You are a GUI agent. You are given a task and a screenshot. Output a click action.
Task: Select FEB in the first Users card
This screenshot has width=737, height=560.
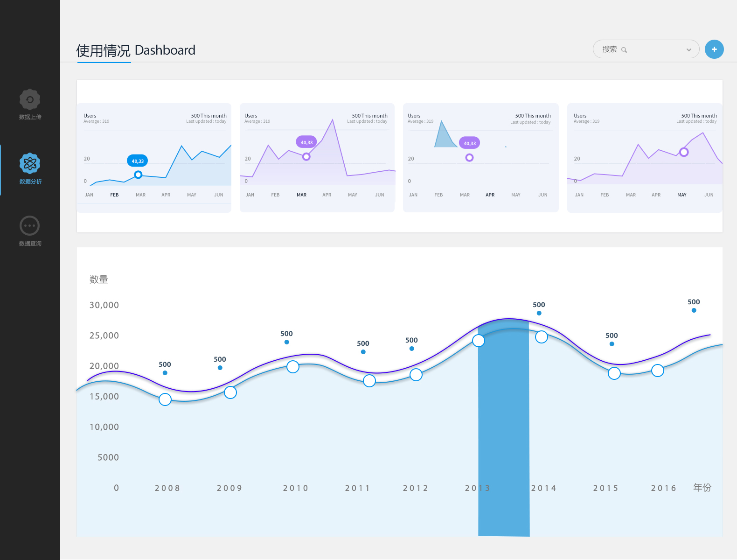pos(114,195)
